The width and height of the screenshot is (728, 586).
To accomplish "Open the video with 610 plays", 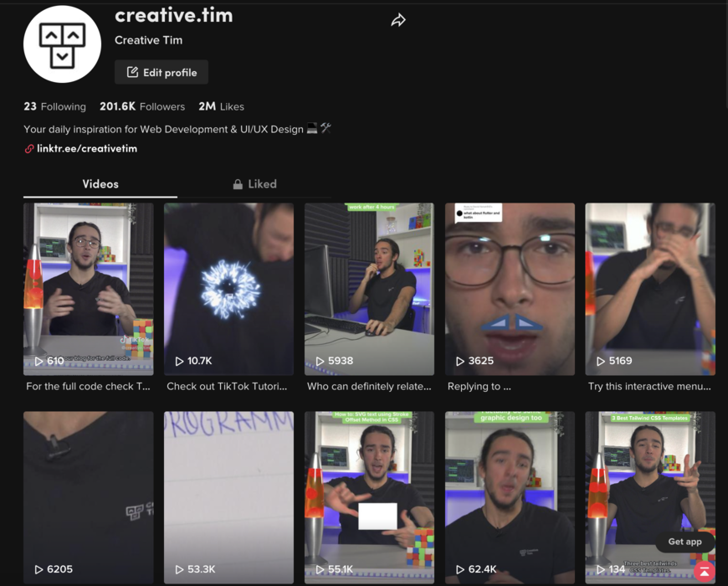I will click(88, 289).
